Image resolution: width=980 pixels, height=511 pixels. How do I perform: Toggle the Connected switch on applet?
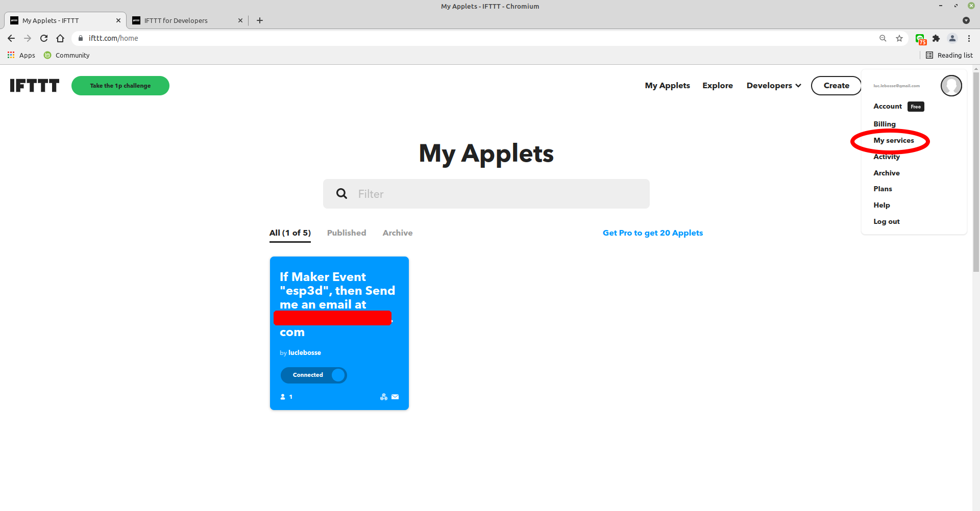click(x=313, y=375)
